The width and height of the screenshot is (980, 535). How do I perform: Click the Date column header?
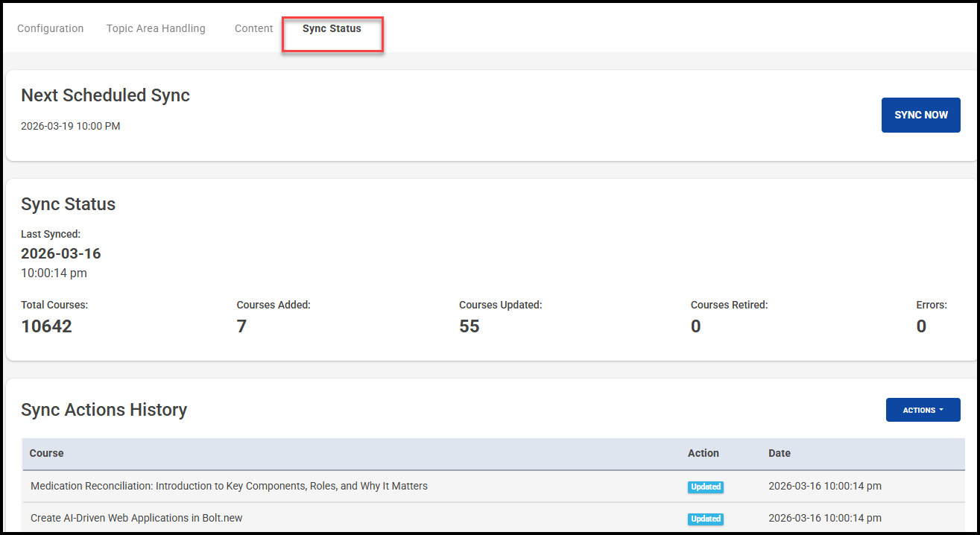click(779, 453)
